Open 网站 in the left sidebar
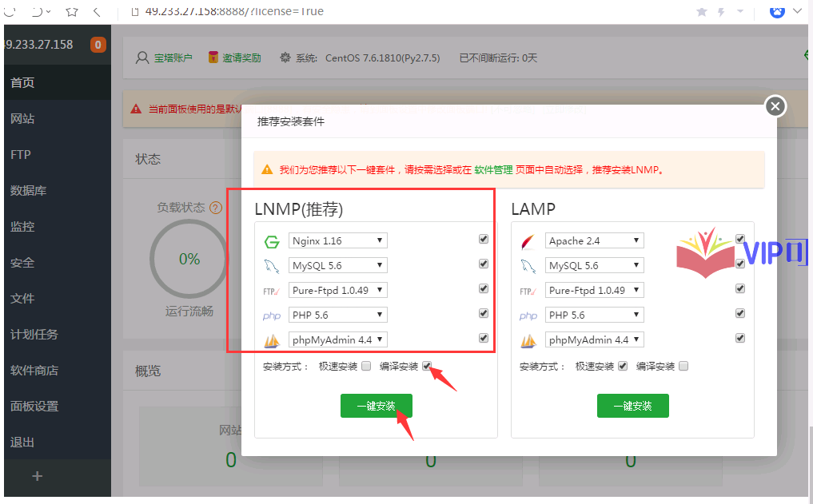The width and height of the screenshot is (813, 504). [x=22, y=119]
